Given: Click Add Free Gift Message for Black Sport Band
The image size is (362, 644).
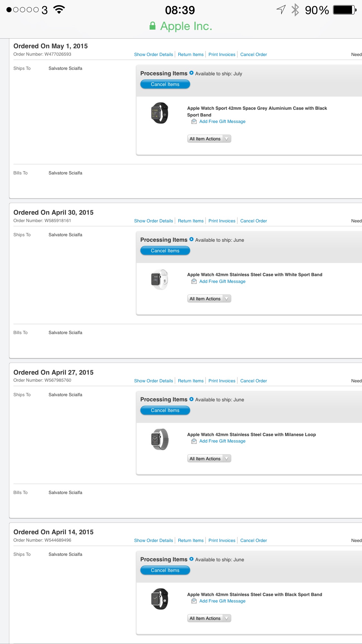Looking at the screenshot, I should [x=222, y=601].
